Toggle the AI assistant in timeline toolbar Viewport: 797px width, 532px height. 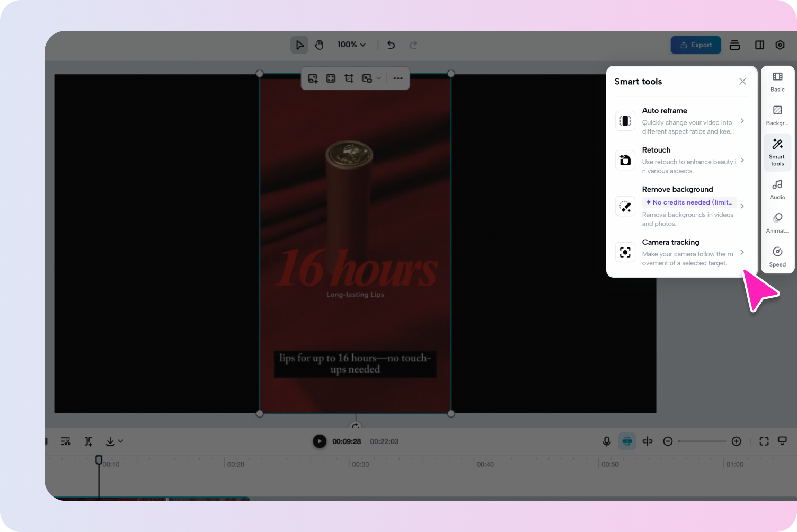pyautogui.click(x=627, y=441)
